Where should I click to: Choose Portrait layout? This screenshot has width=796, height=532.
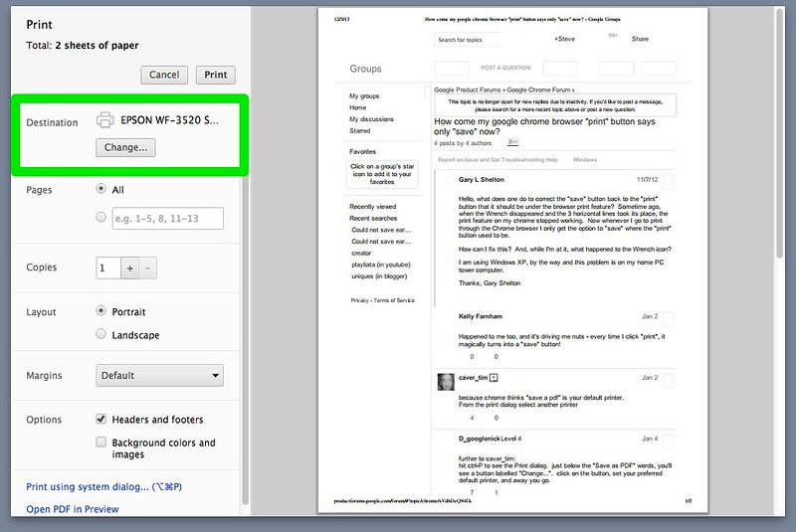click(101, 310)
